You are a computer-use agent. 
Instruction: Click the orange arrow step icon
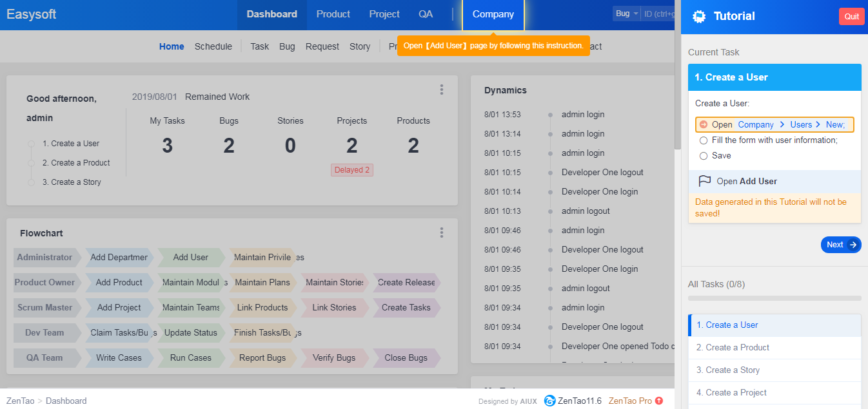tap(704, 124)
